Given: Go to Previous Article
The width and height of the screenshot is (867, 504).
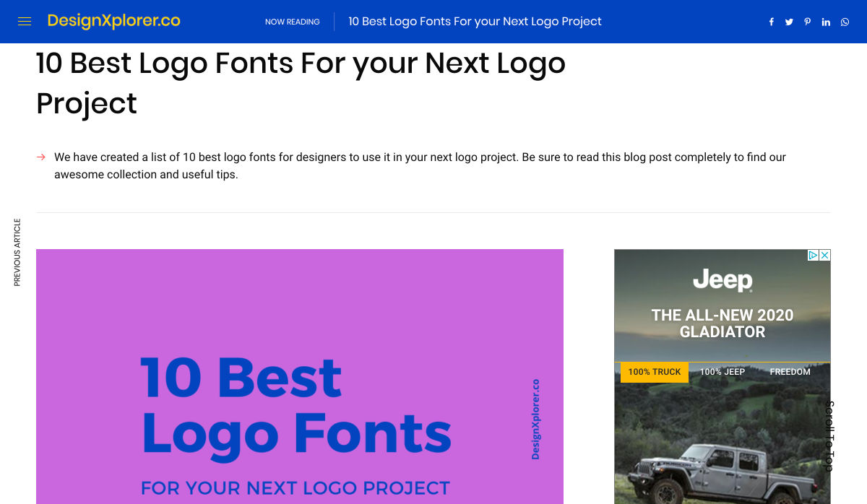Looking at the screenshot, I should (17, 252).
